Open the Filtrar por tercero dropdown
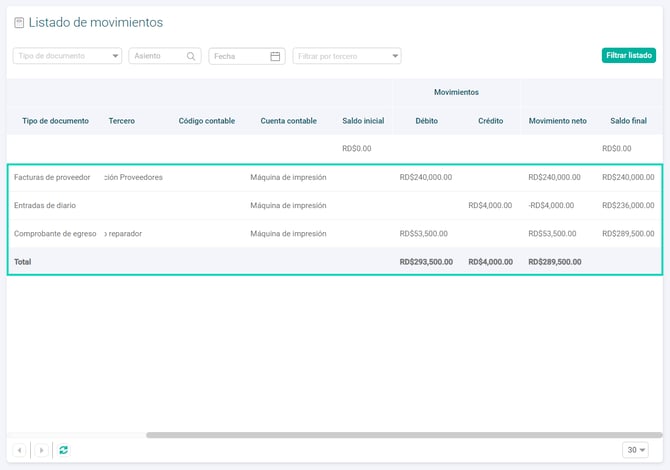 tap(347, 56)
